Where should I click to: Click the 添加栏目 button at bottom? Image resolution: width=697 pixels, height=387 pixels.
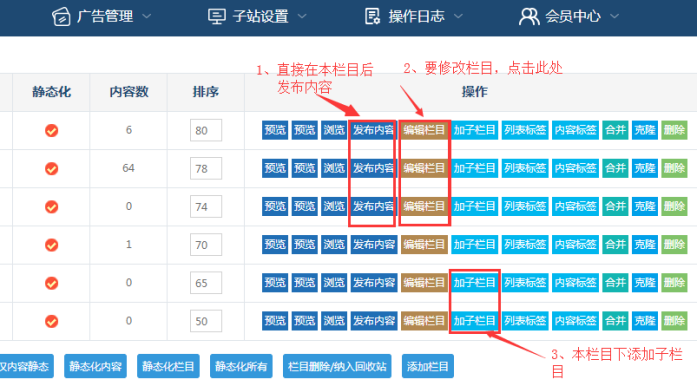(428, 366)
